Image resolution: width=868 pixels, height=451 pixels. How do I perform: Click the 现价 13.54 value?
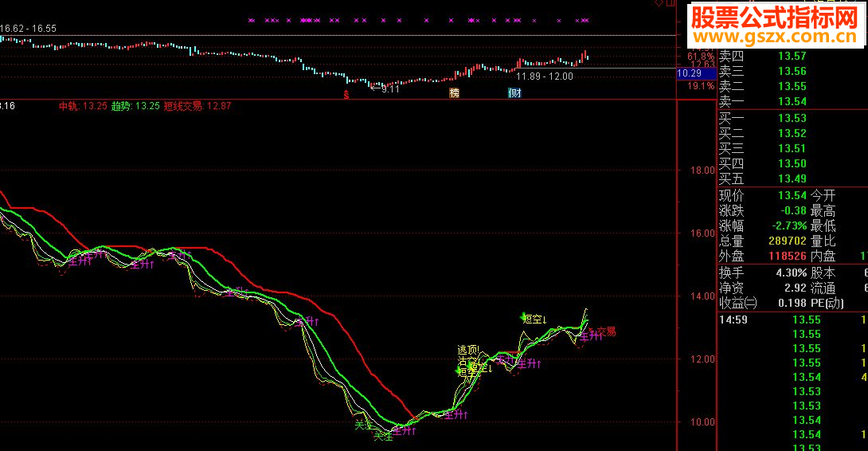coord(792,195)
